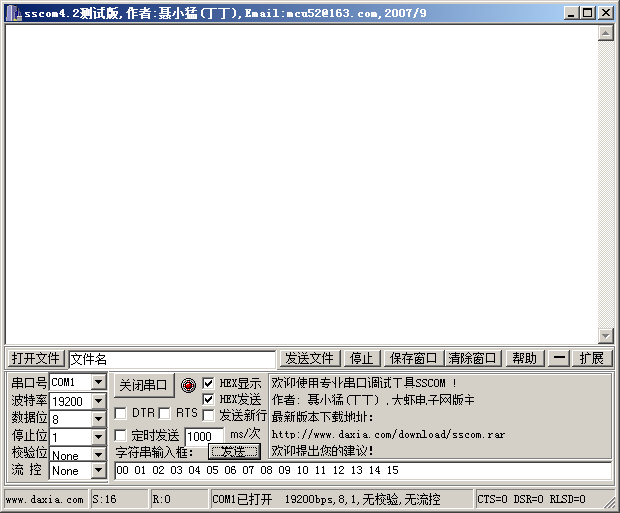
Task: Toggle the HEX显示 checkbox
Action: [x=208, y=383]
